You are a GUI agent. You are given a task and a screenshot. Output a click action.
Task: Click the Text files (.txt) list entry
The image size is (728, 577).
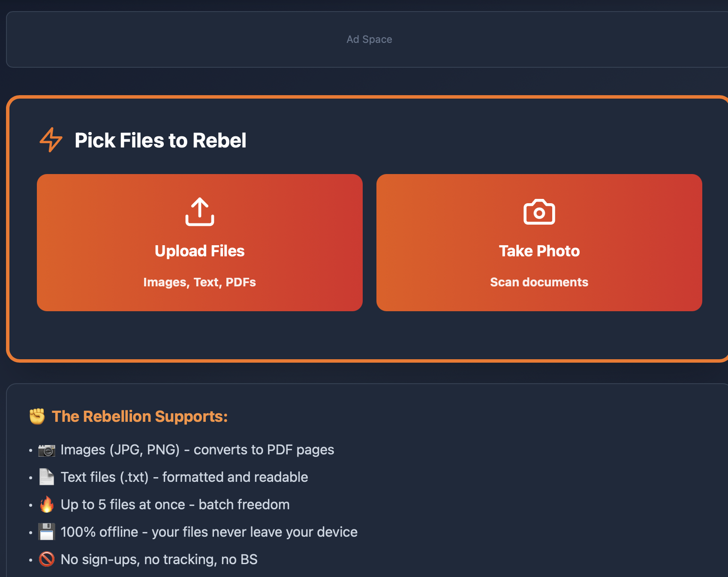tap(184, 477)
